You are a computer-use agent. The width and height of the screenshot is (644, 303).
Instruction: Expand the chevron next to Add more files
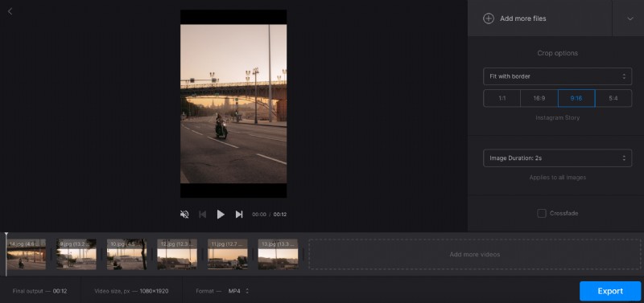click(630, 18)
